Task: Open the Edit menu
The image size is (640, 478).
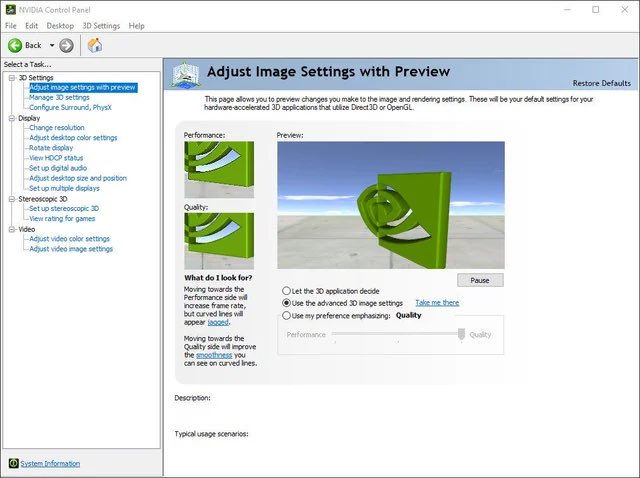Action: 31,26
